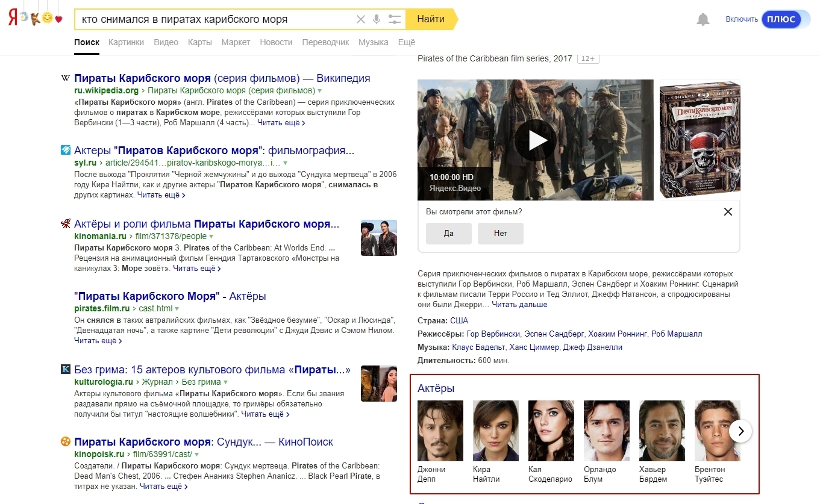Open the Маркет tab
The height and width of the screenshot is (504, 820).
[x=236, y=43]
